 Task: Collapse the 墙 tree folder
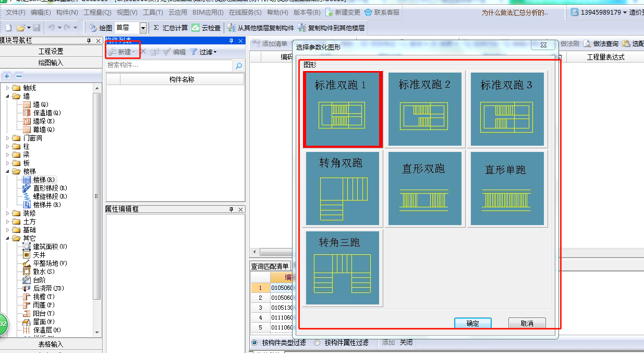tap(8, 97)
